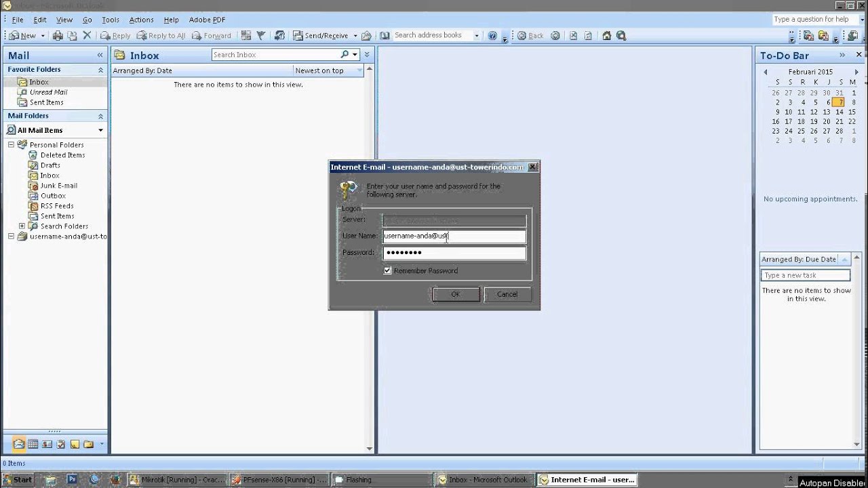Open the Adobe PDF menu
868x488 pixels.
pos(207,20)
